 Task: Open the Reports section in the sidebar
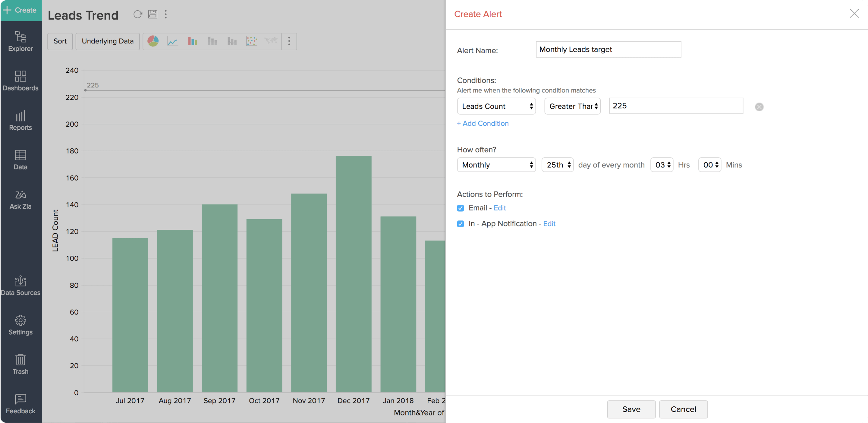click(20, 120)
